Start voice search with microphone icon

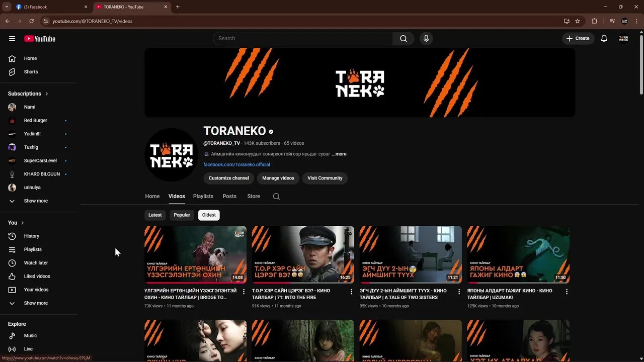pyautogui.click(x=426, y=39)
